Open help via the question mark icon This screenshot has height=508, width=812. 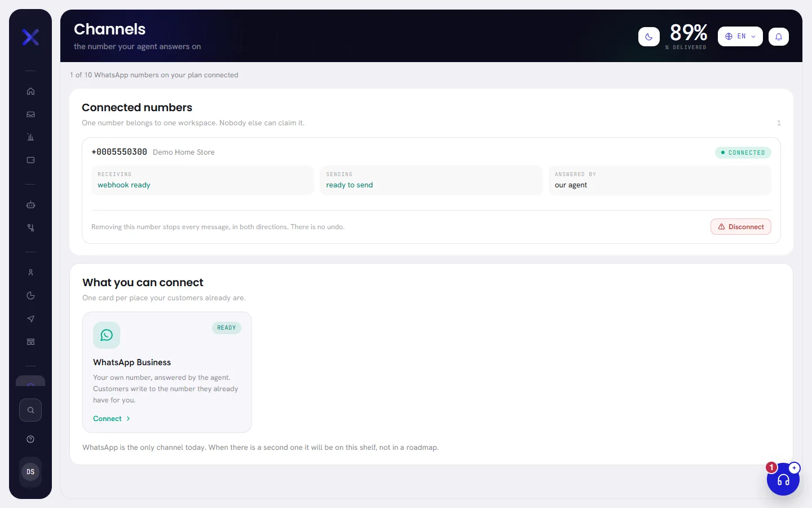tap(30, 440)
